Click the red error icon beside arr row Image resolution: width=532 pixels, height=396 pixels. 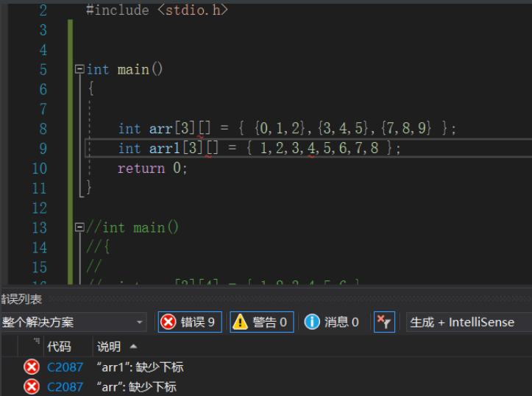pyautogui.click(x=32, y=387)
